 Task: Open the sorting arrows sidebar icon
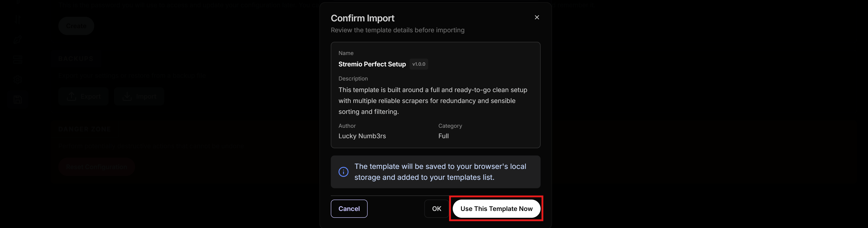pos(18,20)
